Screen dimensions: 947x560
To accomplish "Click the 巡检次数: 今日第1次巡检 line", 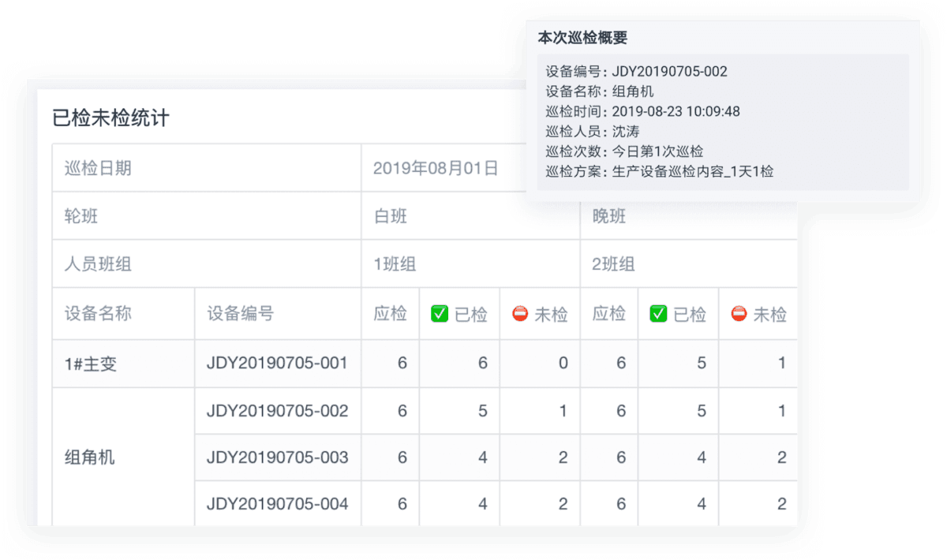I will (x=623, y=151).
